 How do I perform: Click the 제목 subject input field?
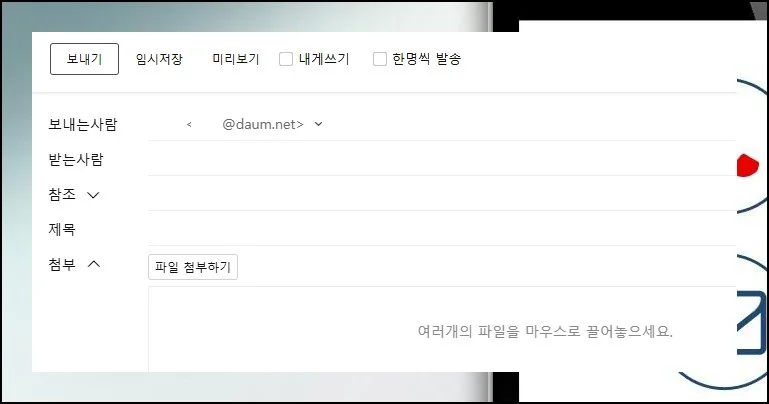point(442,229)
